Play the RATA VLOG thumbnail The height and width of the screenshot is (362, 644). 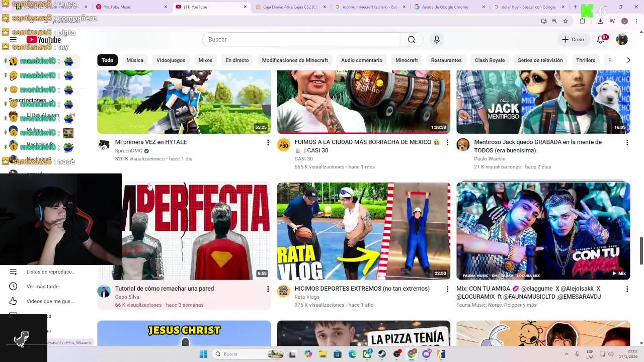pos(364,231)
